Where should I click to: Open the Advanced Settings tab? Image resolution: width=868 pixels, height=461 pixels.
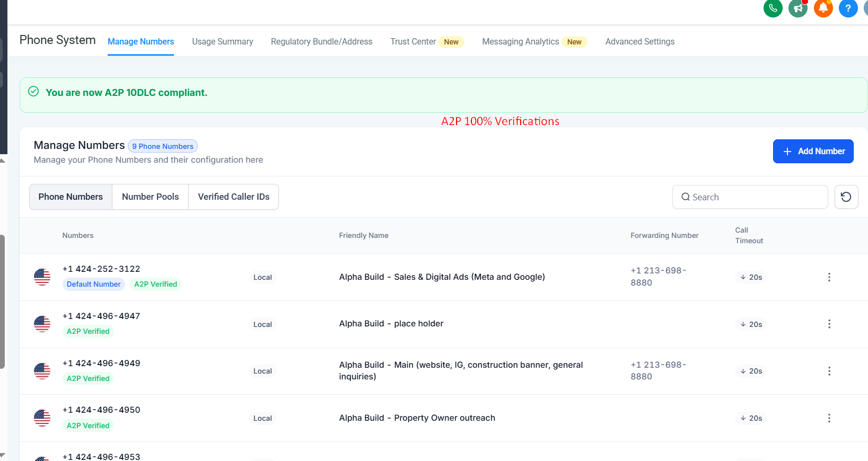pos(639,42)
